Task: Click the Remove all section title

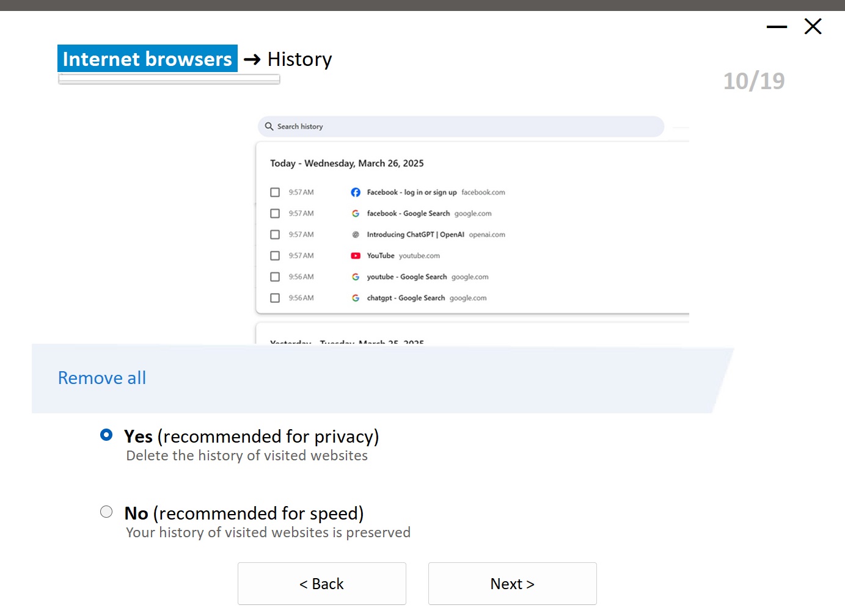Action: click(102, 378)
